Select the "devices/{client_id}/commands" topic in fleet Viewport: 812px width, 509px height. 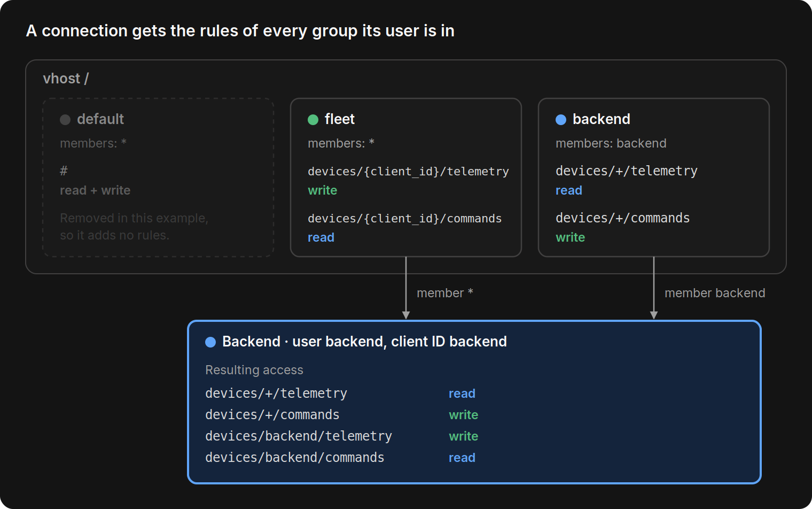tap(405, 219)
